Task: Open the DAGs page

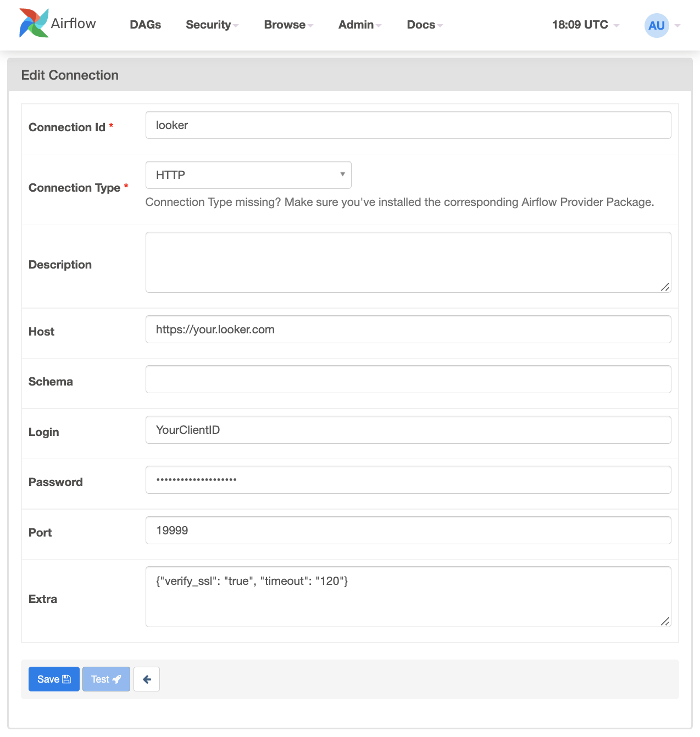Action: point(145,25)
